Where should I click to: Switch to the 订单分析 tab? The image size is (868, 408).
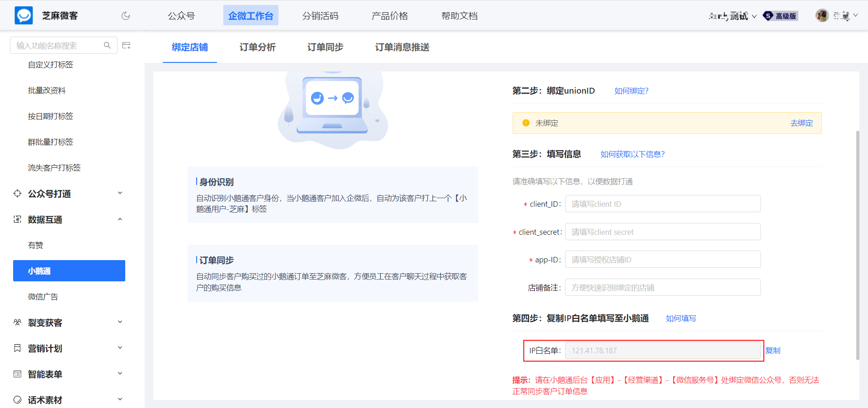[x=258, y=47]
